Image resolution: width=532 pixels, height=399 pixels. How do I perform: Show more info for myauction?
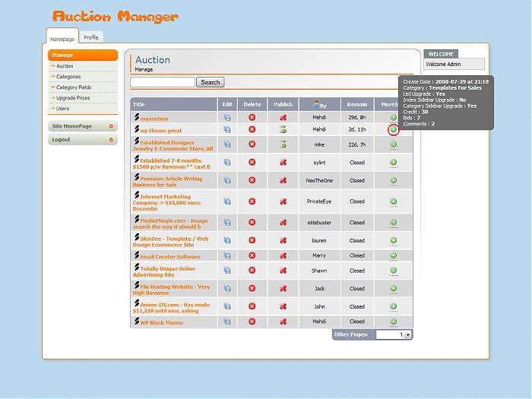click(x=393, y=118)
